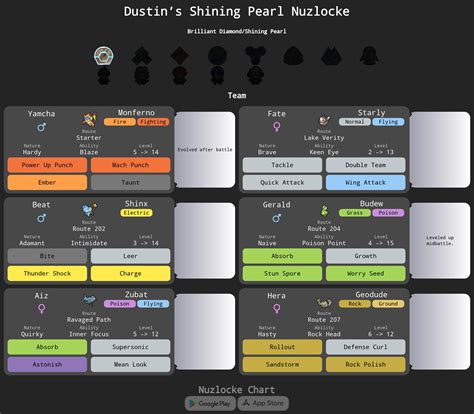Click the empty note box beside Shinx
Viewport: 474px width, 414px height.
pyautogui.click(x=205, y=240)
